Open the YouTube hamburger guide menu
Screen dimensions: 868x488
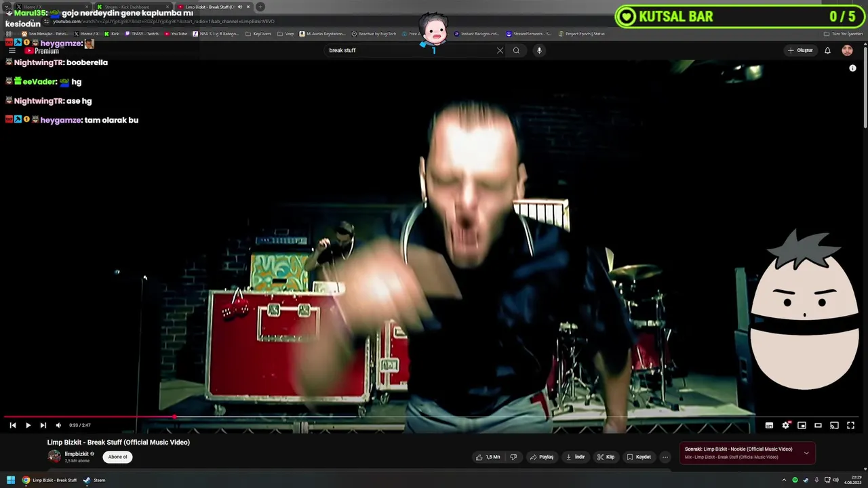pyautogui.click(x=12, y=50)
